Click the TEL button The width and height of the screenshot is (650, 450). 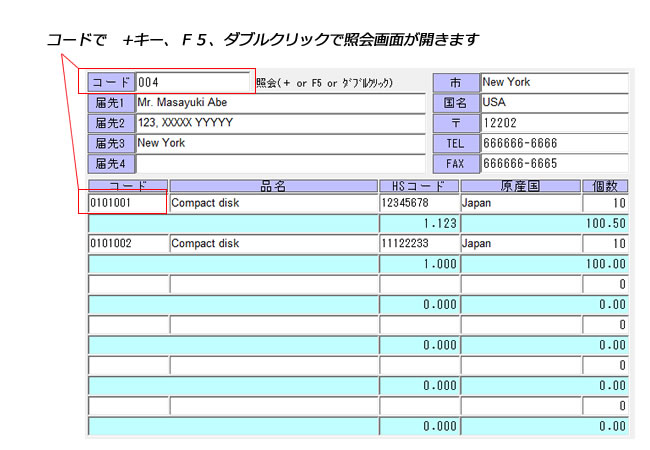tap(456, 143)
